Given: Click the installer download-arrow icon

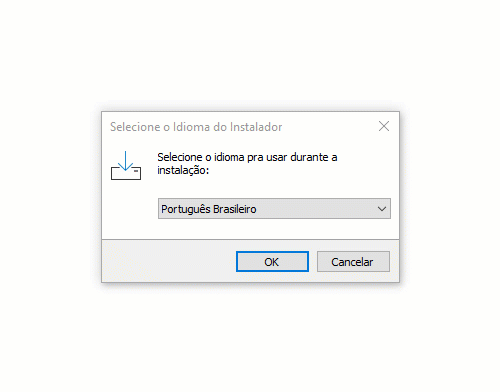Looking at the screenshot, I should 126,165.
